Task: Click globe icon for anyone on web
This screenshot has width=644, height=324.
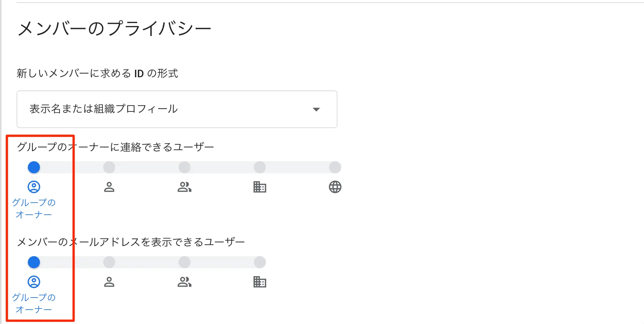Action: [x=335, y=187]
